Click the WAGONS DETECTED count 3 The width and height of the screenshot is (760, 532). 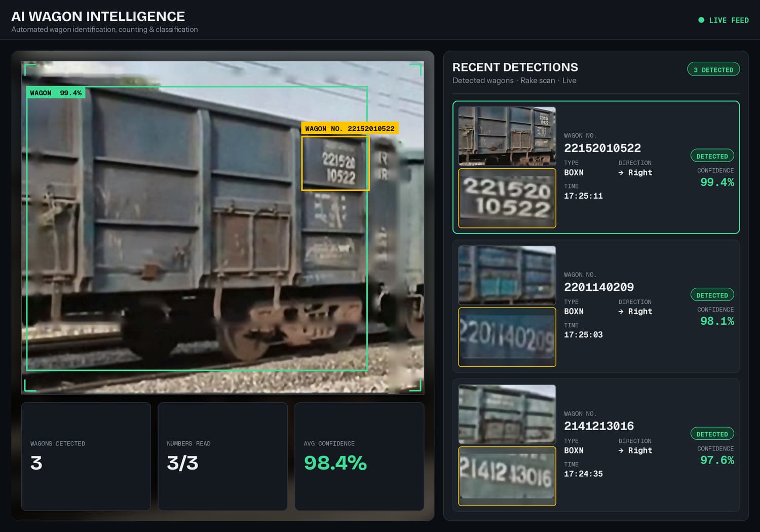tap(36, 463)
